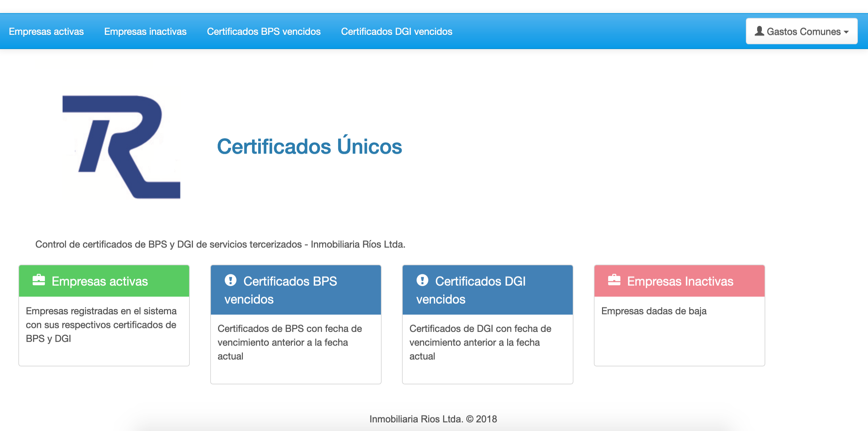868x431 pixels.
Task: Click the Certificados Únicos page title
Action: [x=310, y=146]
